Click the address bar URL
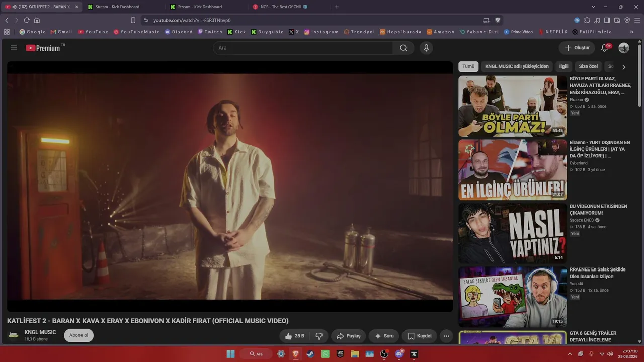Screen dimensions: 644x362 pos(192,20)
